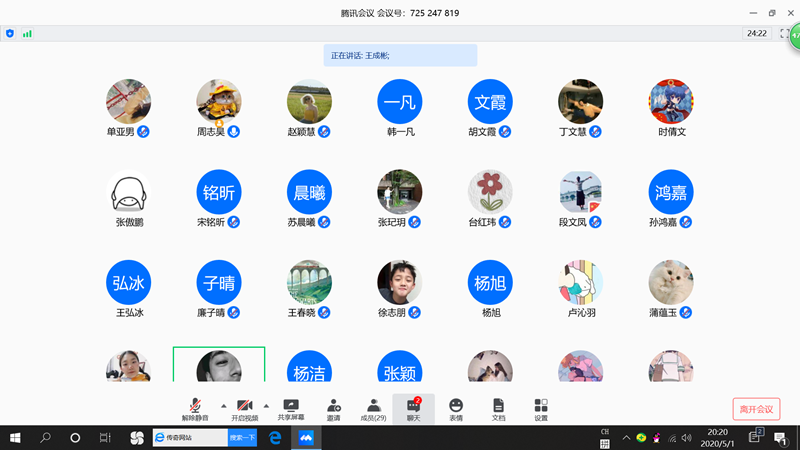800x450 pixels.
Task: Open the 表情 emoji reactions
Action: pyautogui.click(x=456, y=408)
